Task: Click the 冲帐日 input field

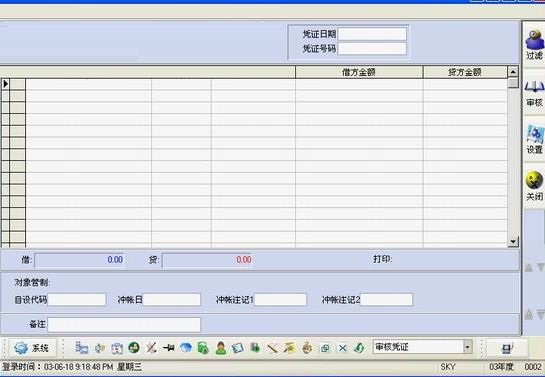Action: point(172,300)
